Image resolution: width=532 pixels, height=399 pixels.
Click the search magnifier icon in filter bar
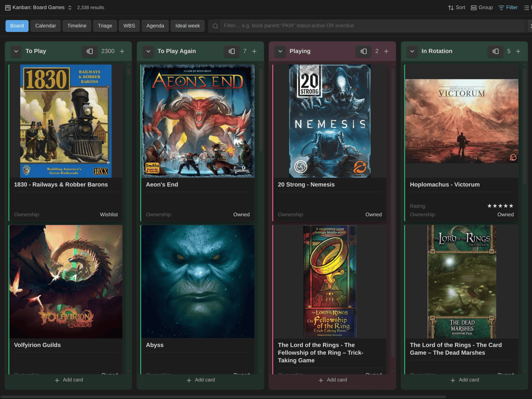[215, 26]
